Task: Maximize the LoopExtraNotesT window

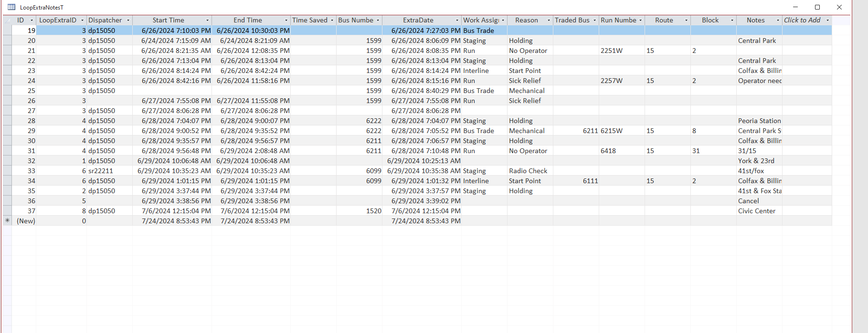Action: [x=817, y=7]
